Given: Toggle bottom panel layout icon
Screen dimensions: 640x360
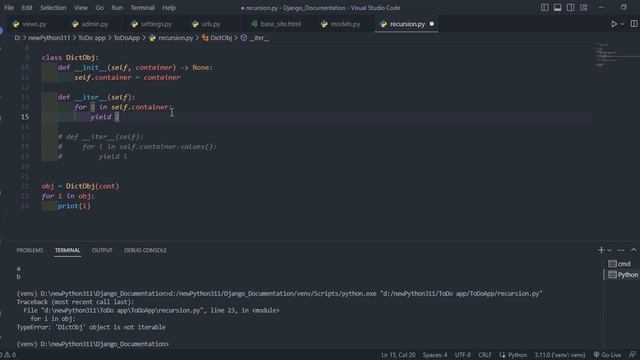Looking at the screenshot, I should pyautogui.click(x=558, y=7).
